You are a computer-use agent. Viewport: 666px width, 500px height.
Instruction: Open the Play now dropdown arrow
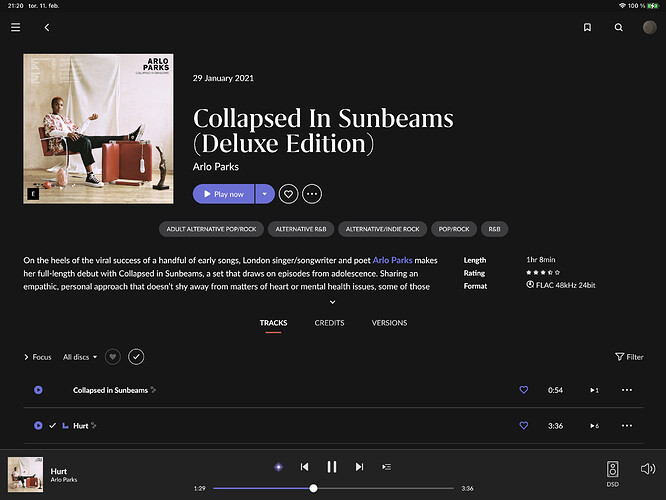265,194
